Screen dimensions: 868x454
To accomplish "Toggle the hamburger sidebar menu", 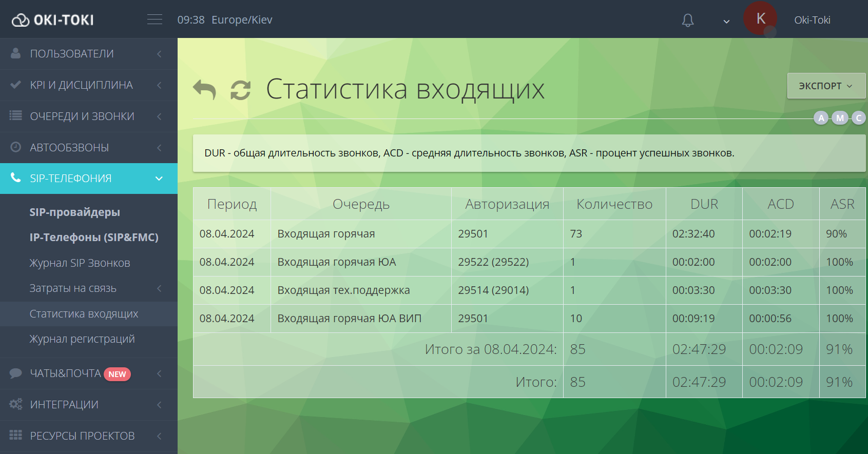I will coord(155,19).
